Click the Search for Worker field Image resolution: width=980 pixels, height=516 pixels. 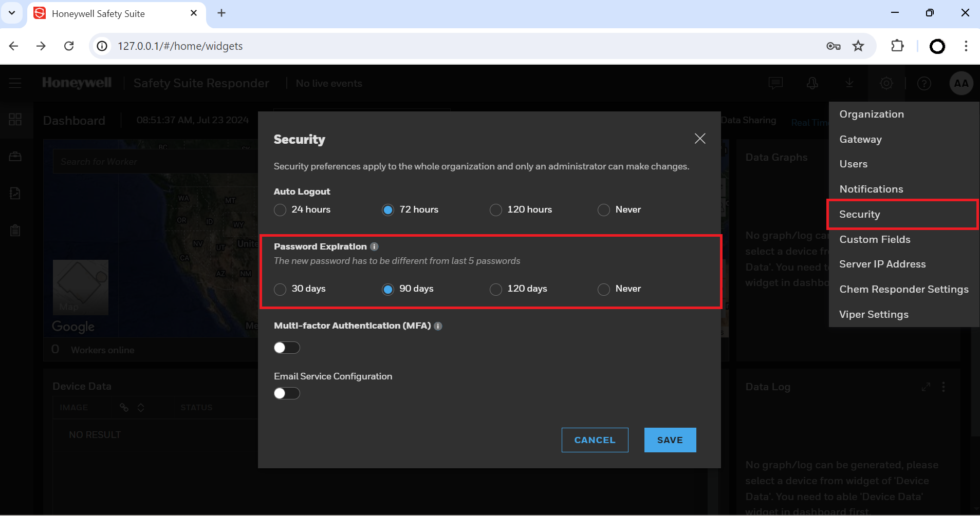tap(156, 162)
